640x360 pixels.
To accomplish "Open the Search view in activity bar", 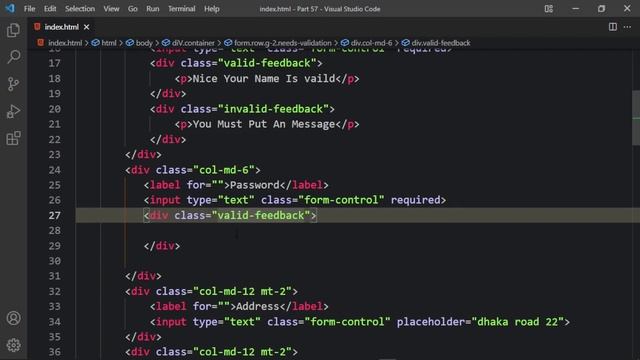I will coord(13,57).
